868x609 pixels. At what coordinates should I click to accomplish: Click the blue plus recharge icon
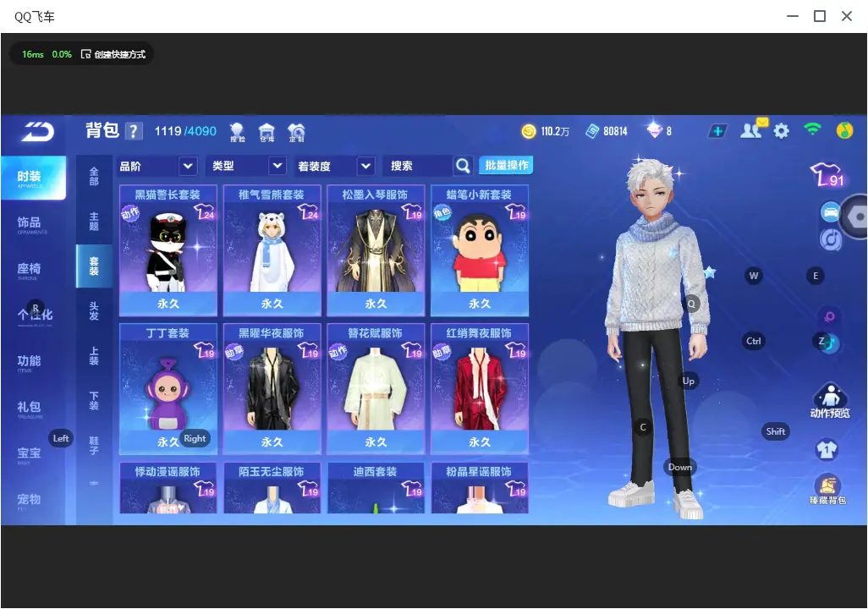(717, 131)
